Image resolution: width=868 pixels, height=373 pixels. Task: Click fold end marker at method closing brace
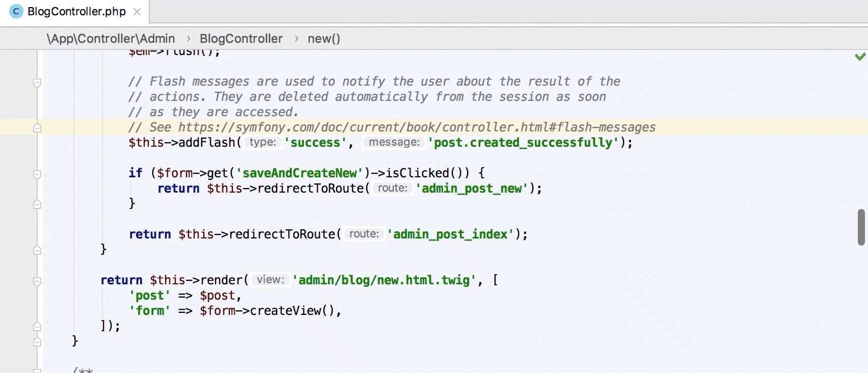[37, 341]
